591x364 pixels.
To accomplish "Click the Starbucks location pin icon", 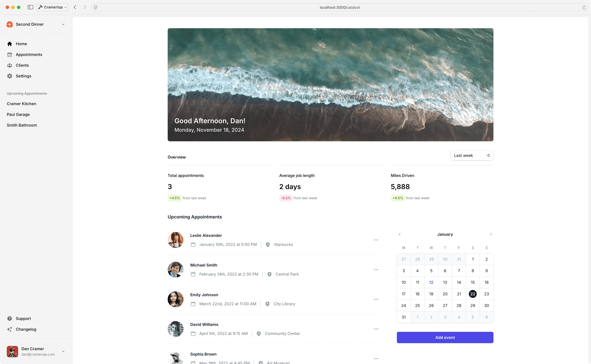I will coord(267,245).
